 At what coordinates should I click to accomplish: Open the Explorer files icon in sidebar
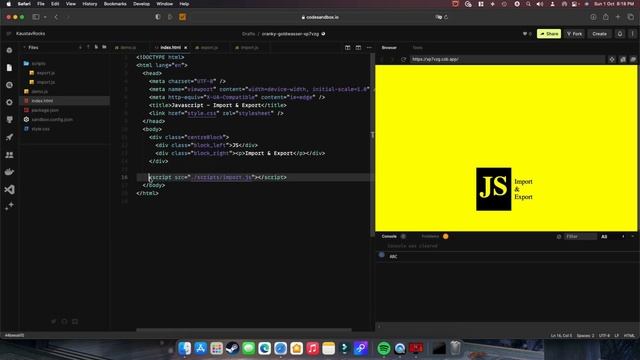coord(9,68)
